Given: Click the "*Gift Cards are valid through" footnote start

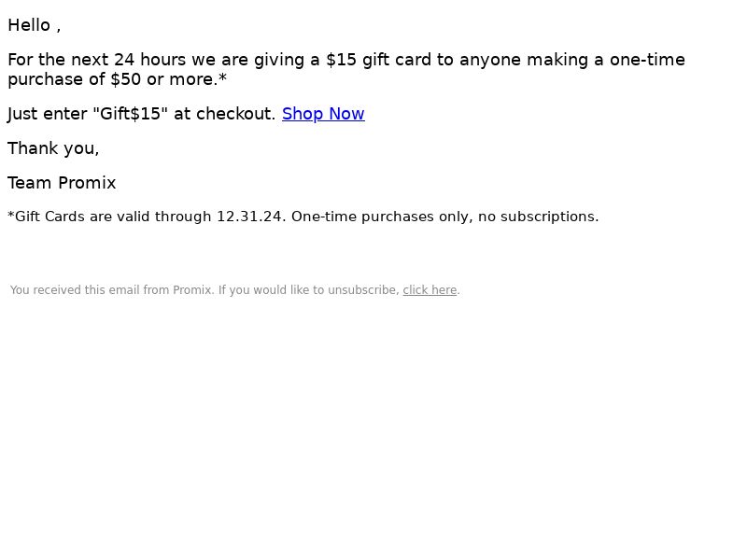Looking at the screenshot, I should 109,217.
